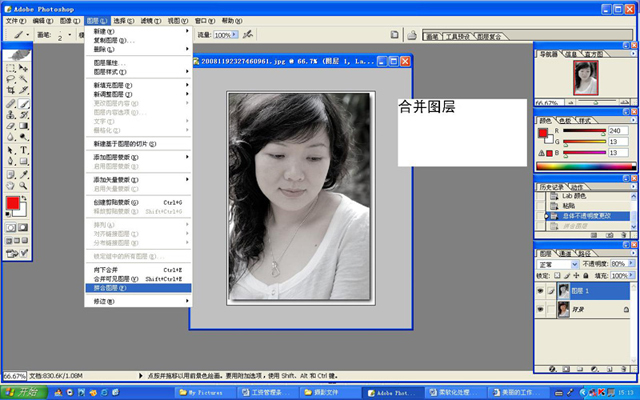
Task: Select the Type (T) tool in toolbox
Action: pos(23,150)
